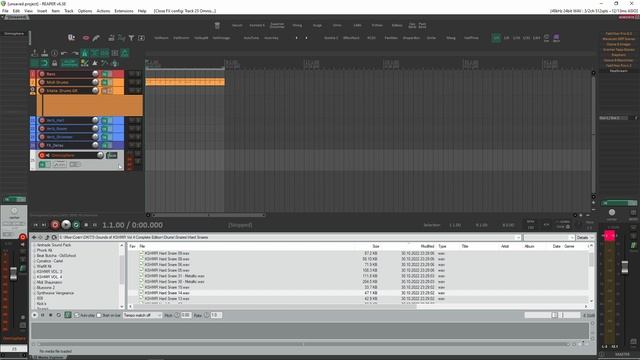
Task: Jump to project end in transport
Action: click(44, 225)
